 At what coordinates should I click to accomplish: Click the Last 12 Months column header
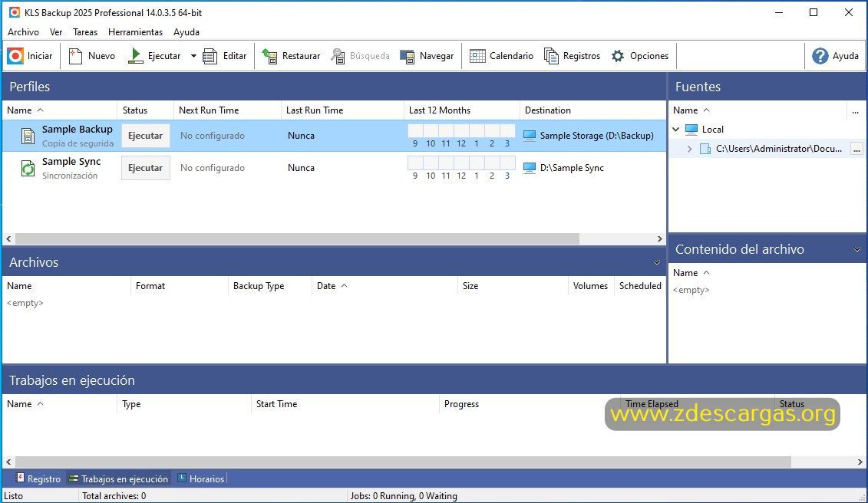tap(462, 110)
